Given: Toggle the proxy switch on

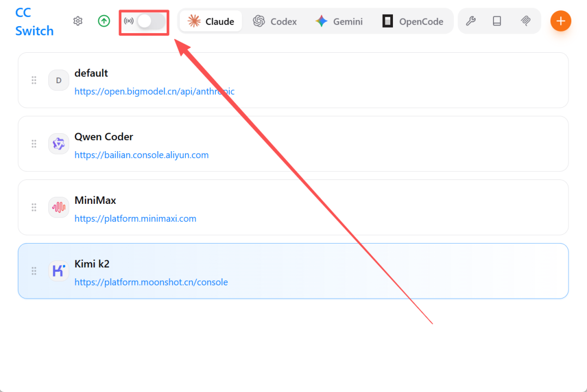Looking at the screenshot, I should pos(151,21).
